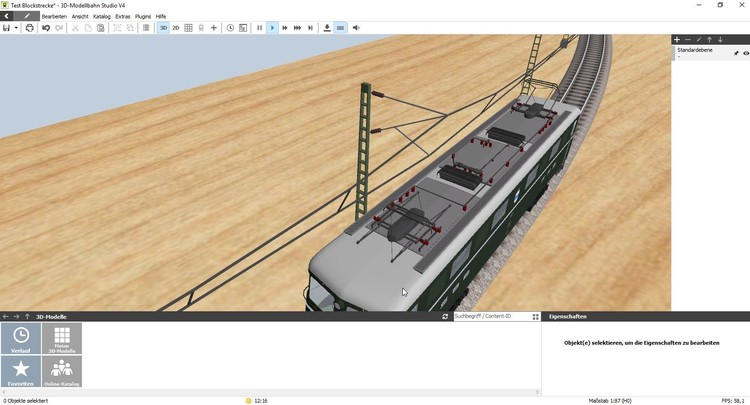Click the plus (add camera) toolbar icon
The image size is (750, 405).
click(214, 28)
